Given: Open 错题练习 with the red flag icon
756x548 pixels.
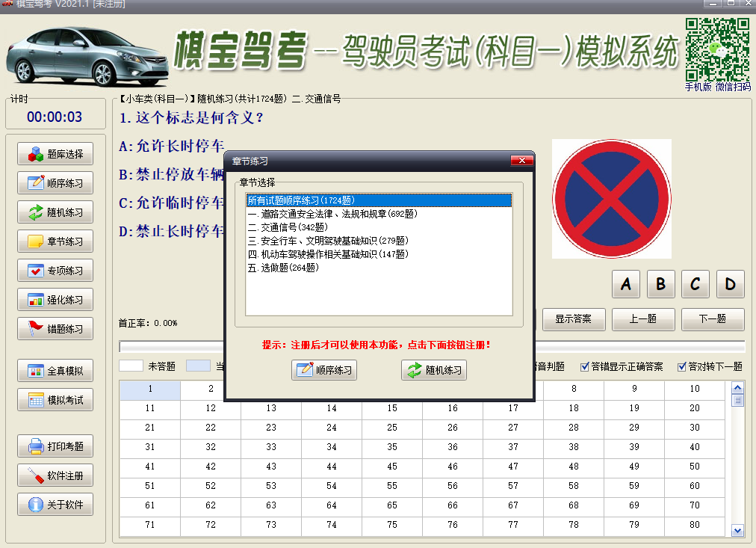Looking at the screenshot, I should 56,329.
